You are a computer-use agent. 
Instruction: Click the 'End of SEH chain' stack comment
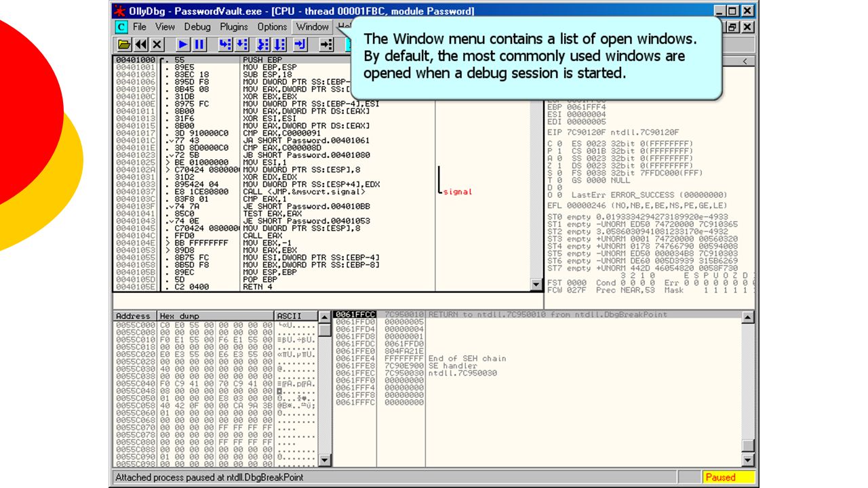tap(467, 359)
